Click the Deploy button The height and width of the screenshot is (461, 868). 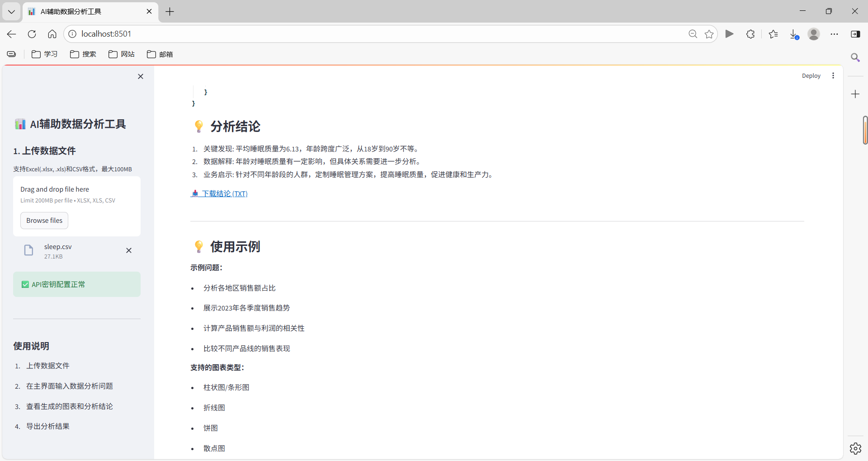point(811,76)
